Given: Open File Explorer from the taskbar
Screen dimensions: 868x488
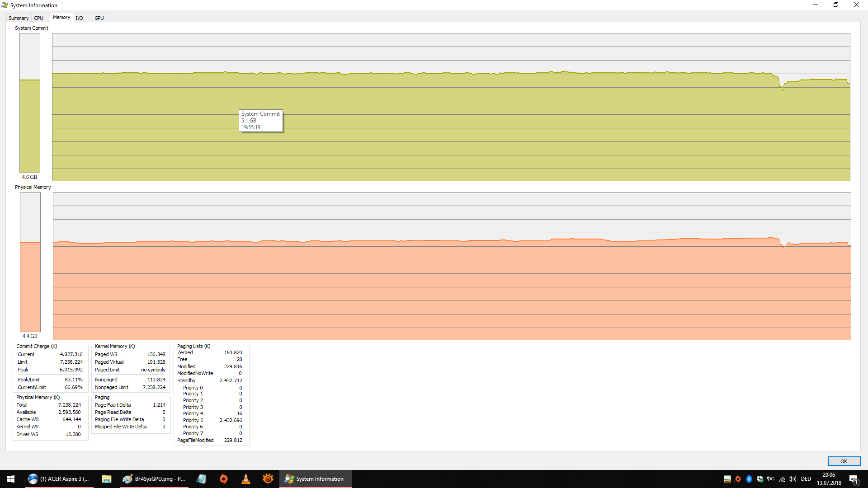Looking at the screenshot, I should pos(107,479).
